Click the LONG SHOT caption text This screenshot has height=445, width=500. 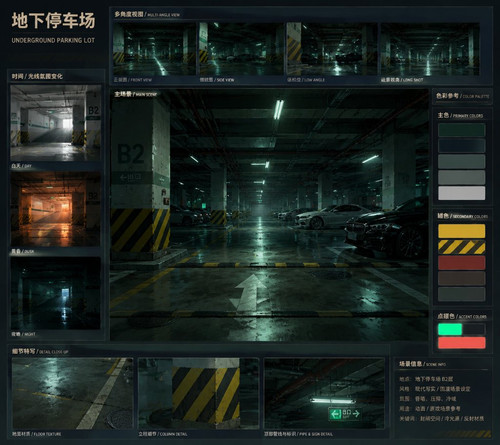click(x=402, y=80)
